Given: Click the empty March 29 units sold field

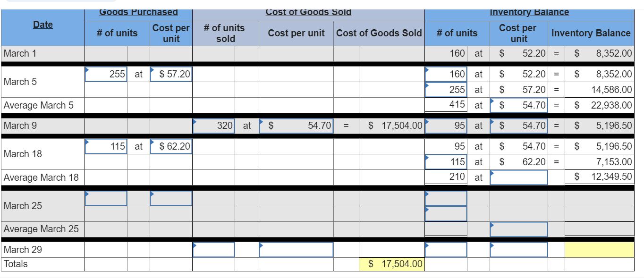Looking at the screenshot, I should (214, 250).
